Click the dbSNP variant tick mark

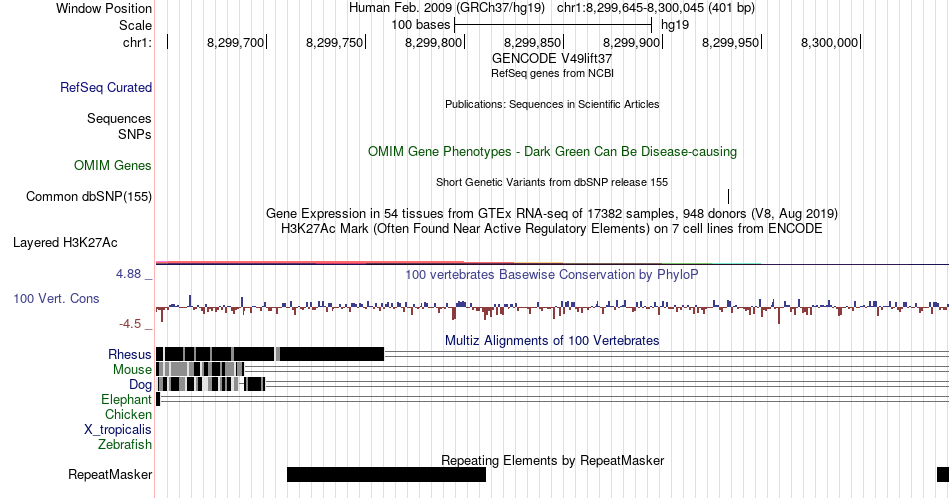[728, 196]
